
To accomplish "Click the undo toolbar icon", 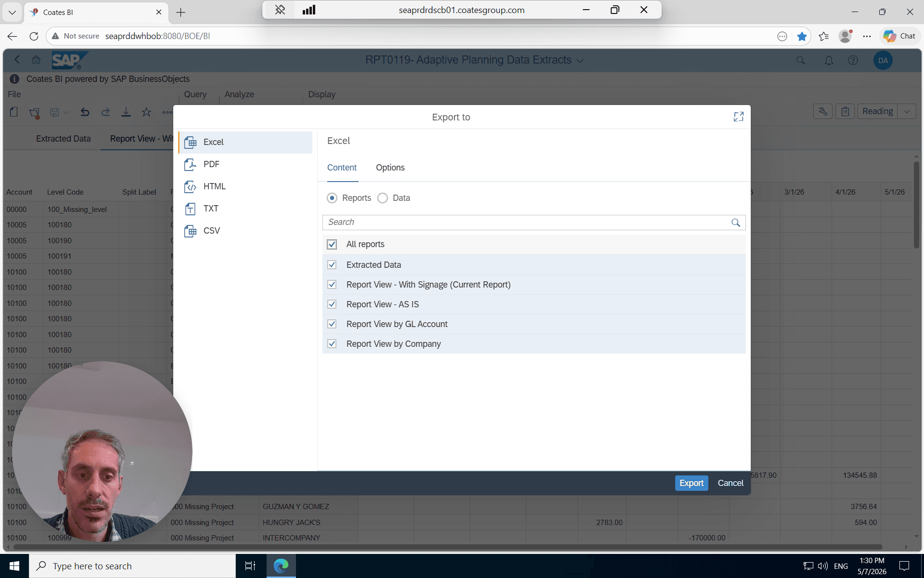I will tap(85, 112).
